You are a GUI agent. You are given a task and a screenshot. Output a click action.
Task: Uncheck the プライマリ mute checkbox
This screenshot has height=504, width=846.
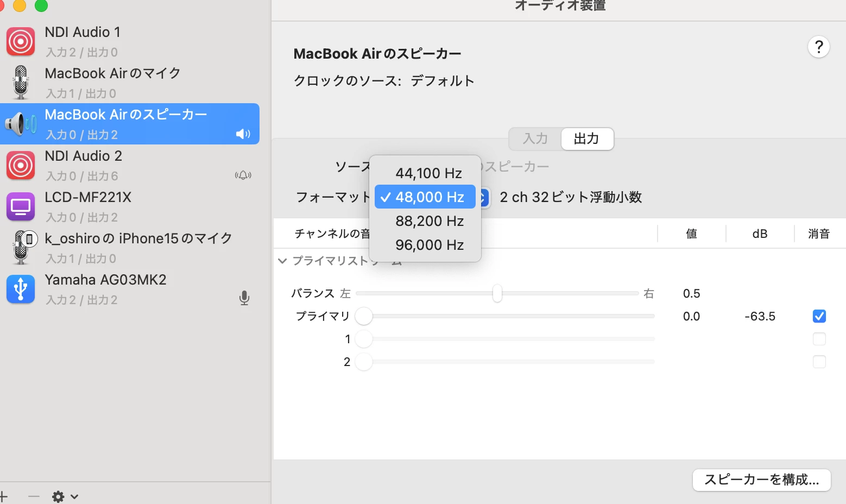pos(819,316)
